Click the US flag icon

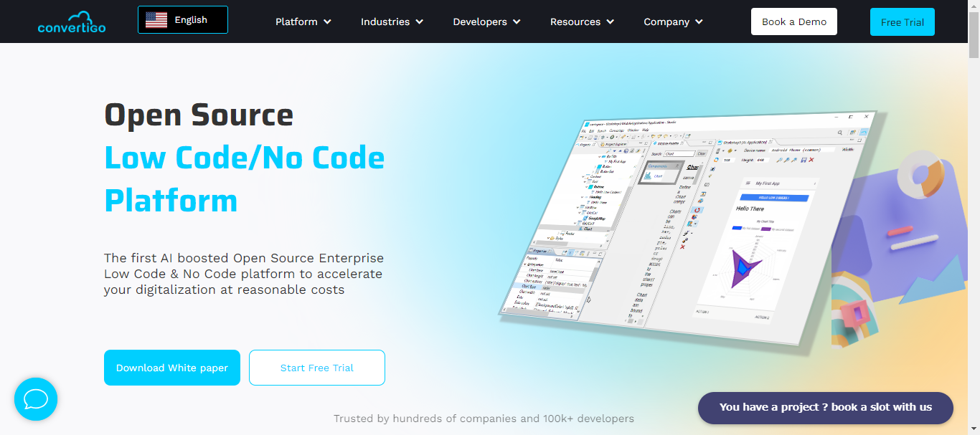(x=156, y=20)
